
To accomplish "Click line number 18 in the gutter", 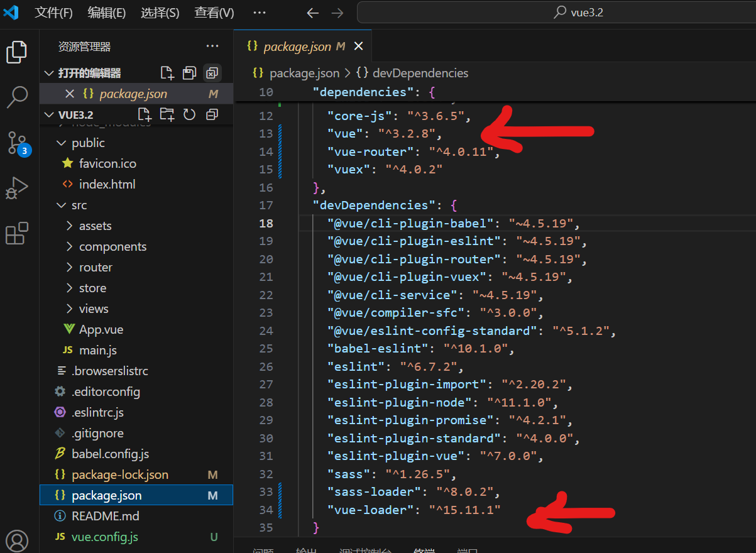I will click(x=266, y=223).
